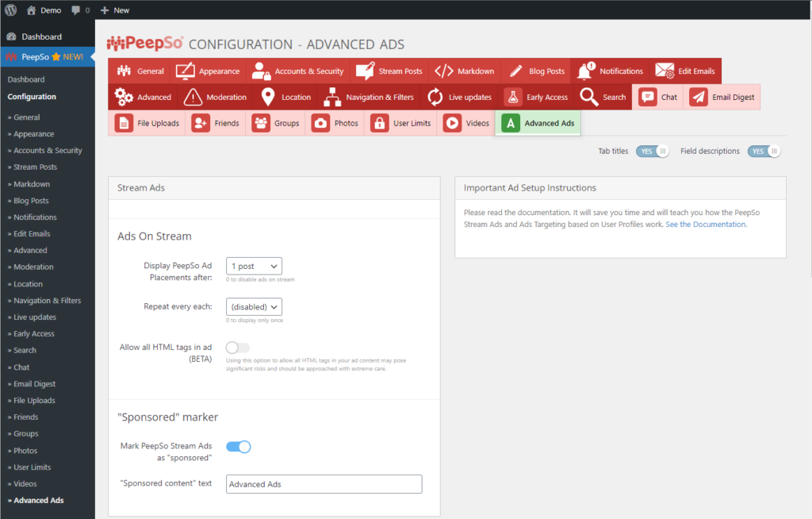812x519 pixels.
Task: Switch off the Tab titles toggle
Action: pos(652,151)
